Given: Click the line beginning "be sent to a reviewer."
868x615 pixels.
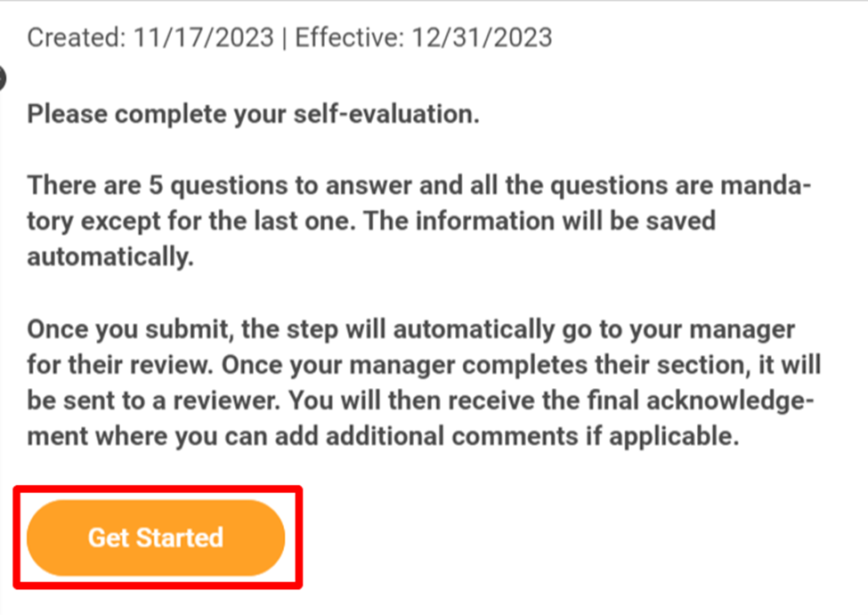Looking at the screenshot, I should (x=421, y=401).
